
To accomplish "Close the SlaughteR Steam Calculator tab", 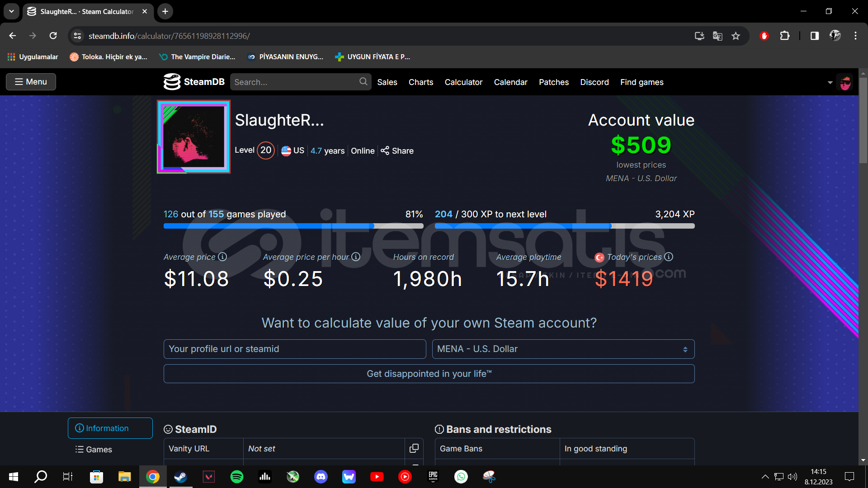I will point(145,11).
